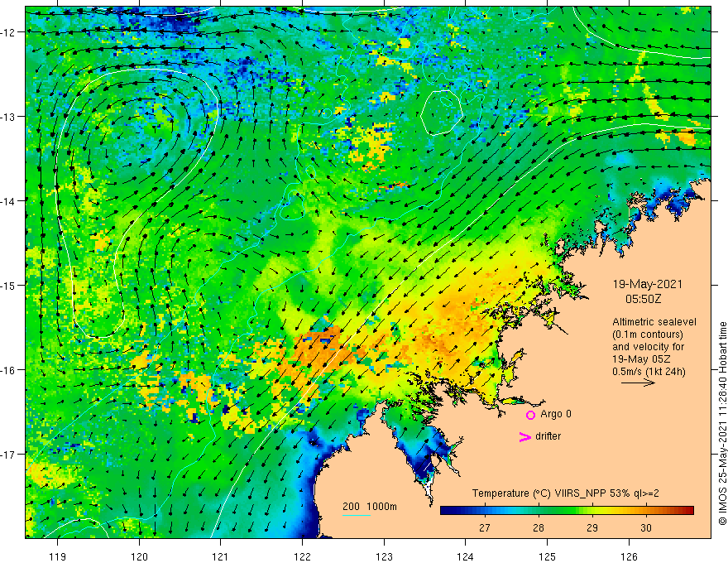
Task: Click the longitude axis label 122
Action: (302, 556)
